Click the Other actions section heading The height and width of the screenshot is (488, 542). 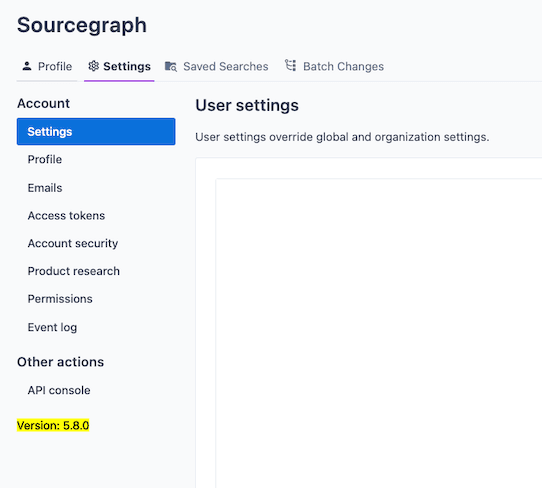pyautogui.click(x=60, y=362)
